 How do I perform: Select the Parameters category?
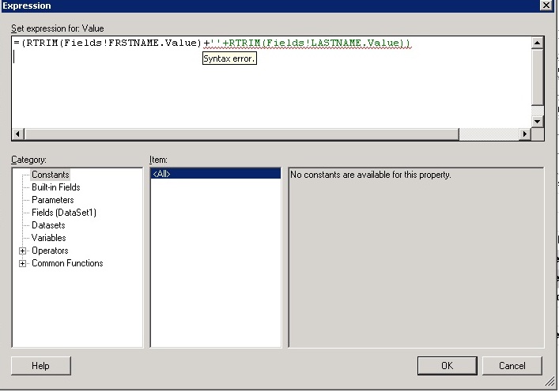pos(53,200)
